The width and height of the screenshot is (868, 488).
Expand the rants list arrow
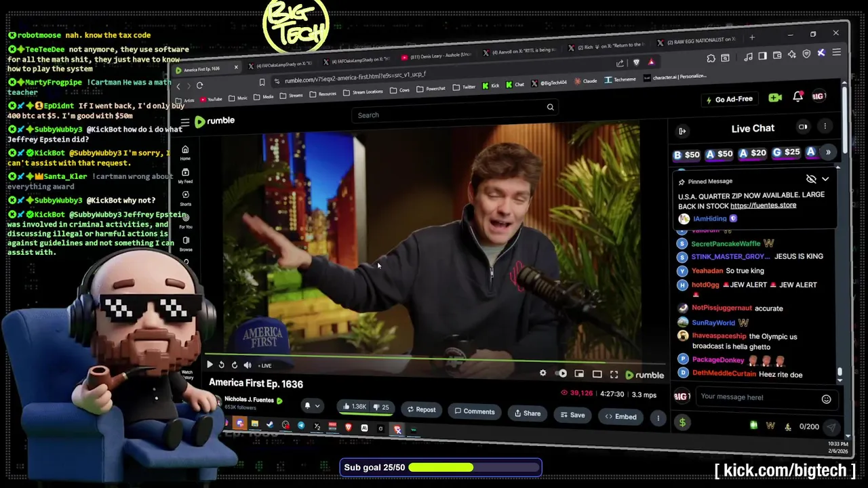tap(828, 152)
